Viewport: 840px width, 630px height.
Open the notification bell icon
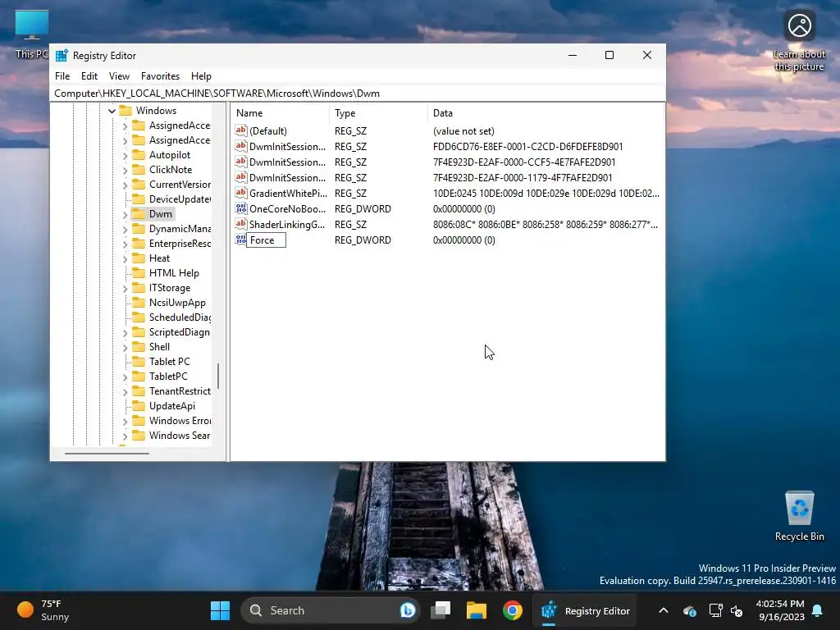[818, 610]
